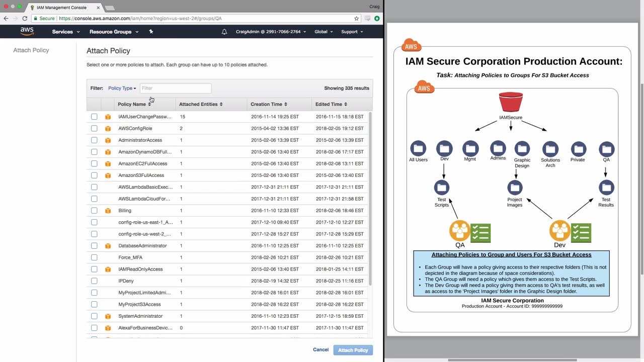Click the AWSLambdaCloudFor policy name
Image resolution: width=644 pixels, height=362 pixels.
pyautogui.click(x=144, y=199)
